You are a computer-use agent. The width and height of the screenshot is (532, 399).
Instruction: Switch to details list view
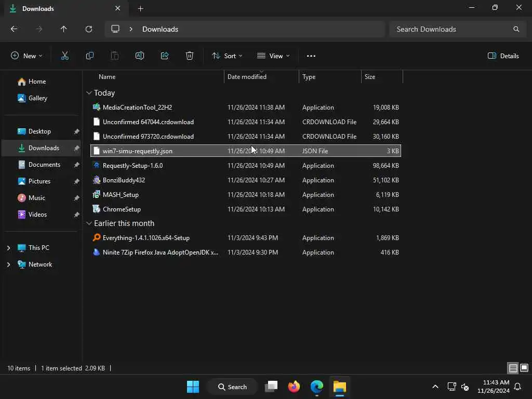point(513,368)
